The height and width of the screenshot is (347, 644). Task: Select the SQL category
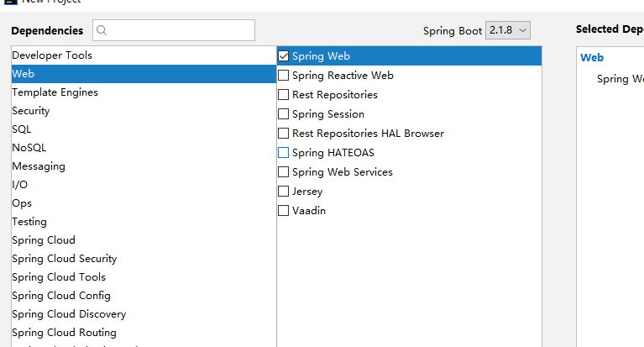[x=144, y=129]
